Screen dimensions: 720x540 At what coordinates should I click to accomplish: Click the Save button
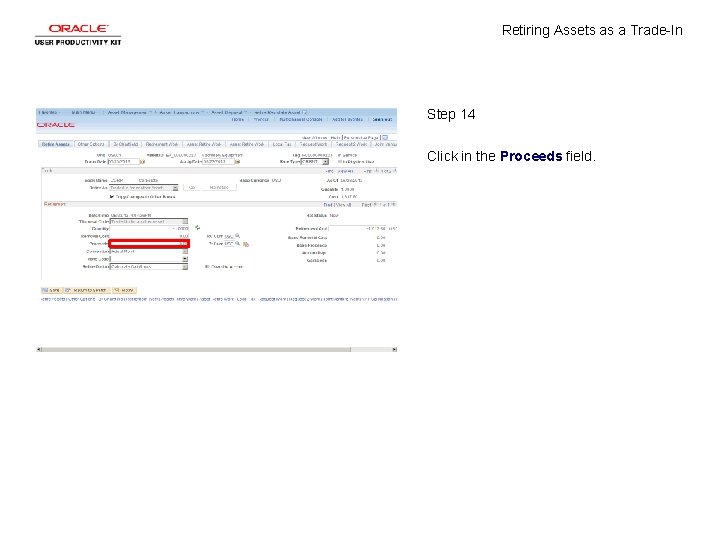click(51, 290)
